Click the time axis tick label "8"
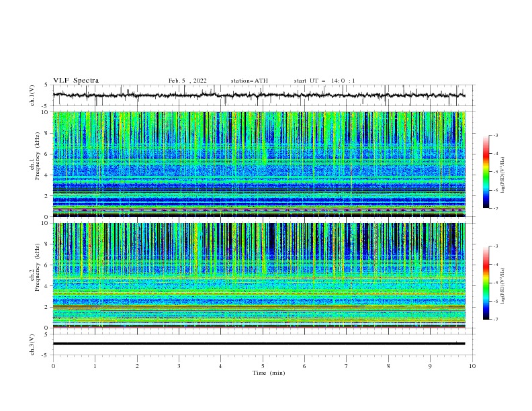 (x=388, y=366)
